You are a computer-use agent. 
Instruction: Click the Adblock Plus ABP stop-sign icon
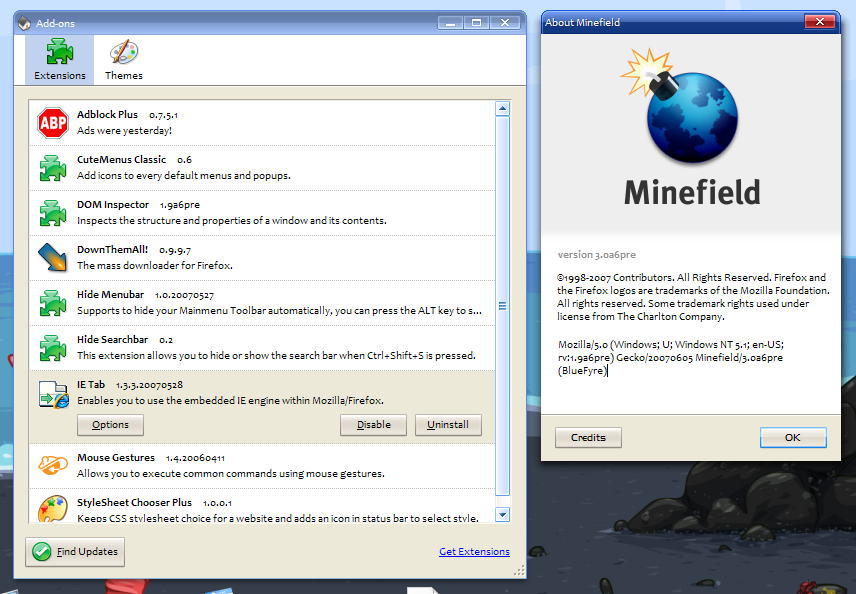[x=52, y=123]
